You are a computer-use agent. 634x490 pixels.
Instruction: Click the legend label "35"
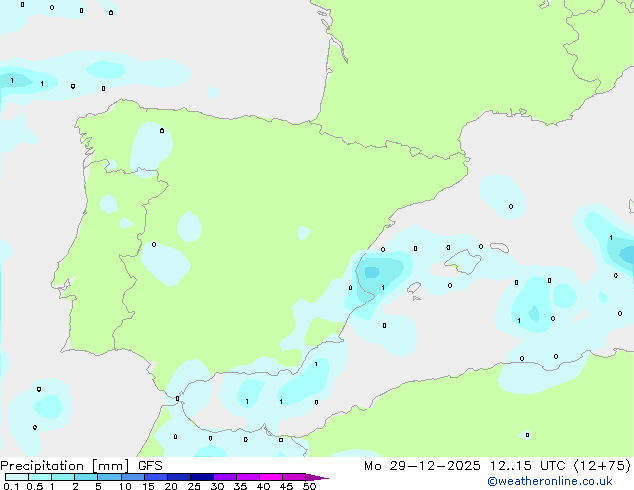[240, 486]
